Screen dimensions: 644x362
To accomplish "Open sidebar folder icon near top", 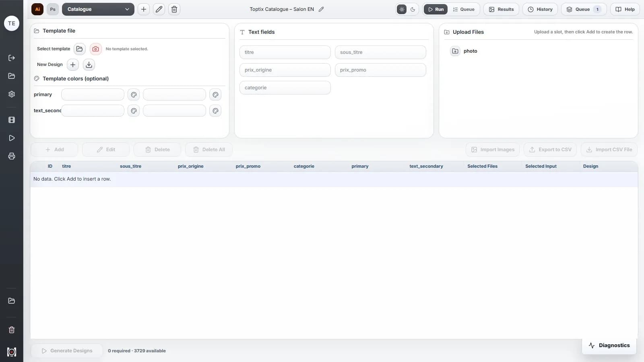I will click(12, 76).
